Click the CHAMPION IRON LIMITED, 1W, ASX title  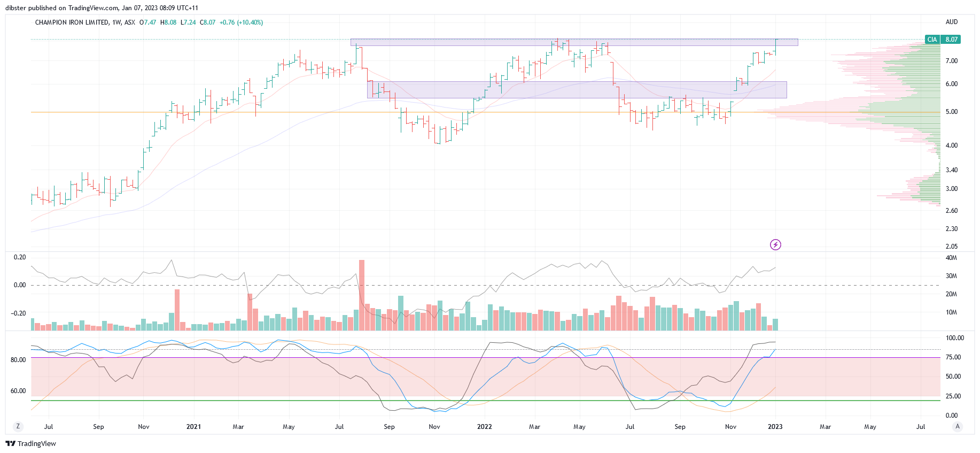(85, 22)
